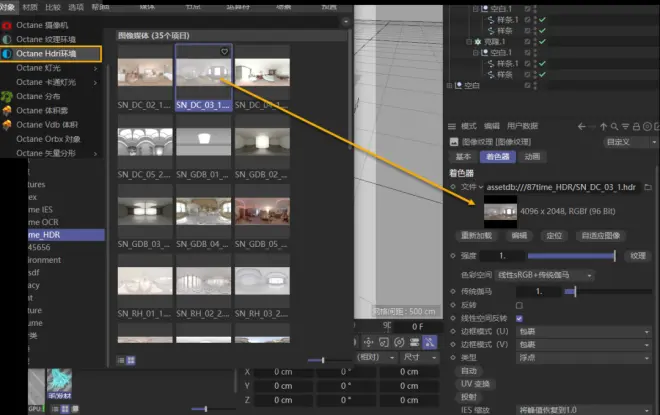Click the 纹理 button next to 强度
This screenshot has width=660, height=415.
coord(638,255)
